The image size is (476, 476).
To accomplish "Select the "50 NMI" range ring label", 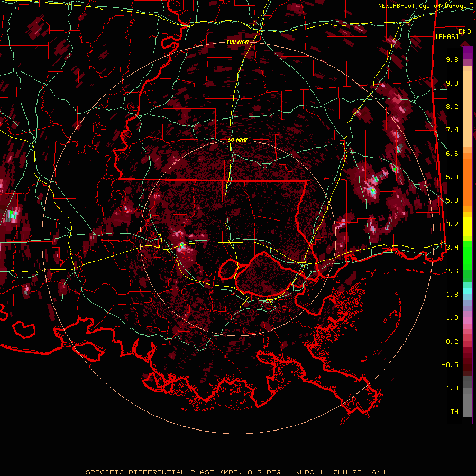I will point(237,140).
